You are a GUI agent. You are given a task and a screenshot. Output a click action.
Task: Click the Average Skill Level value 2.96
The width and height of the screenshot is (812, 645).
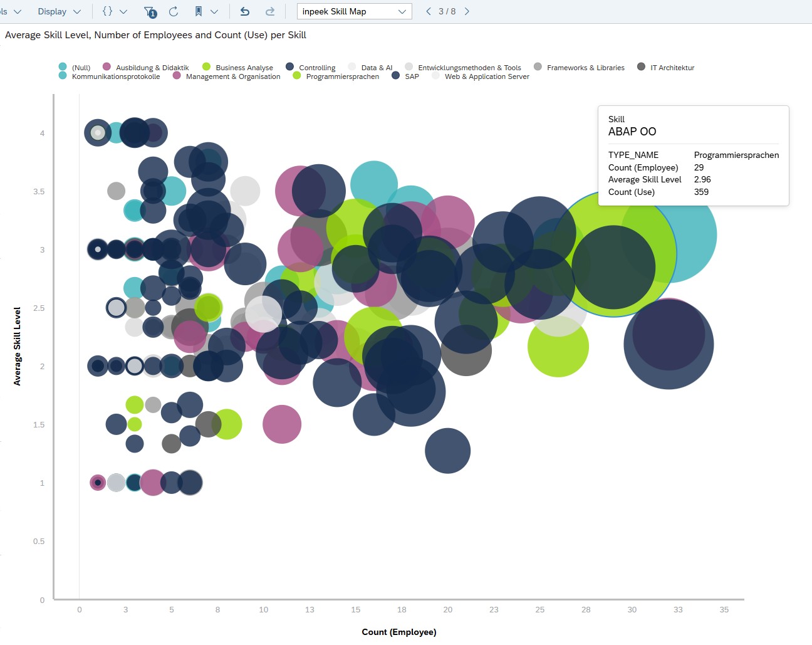[702, 179]
